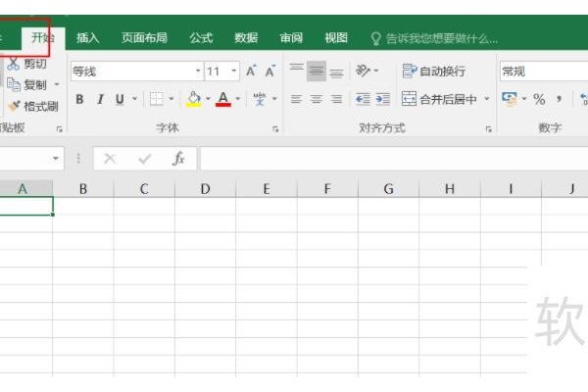Click the copy (复制) dropdown arrow
The image size is (588, 392).
[x=57, y=84]
